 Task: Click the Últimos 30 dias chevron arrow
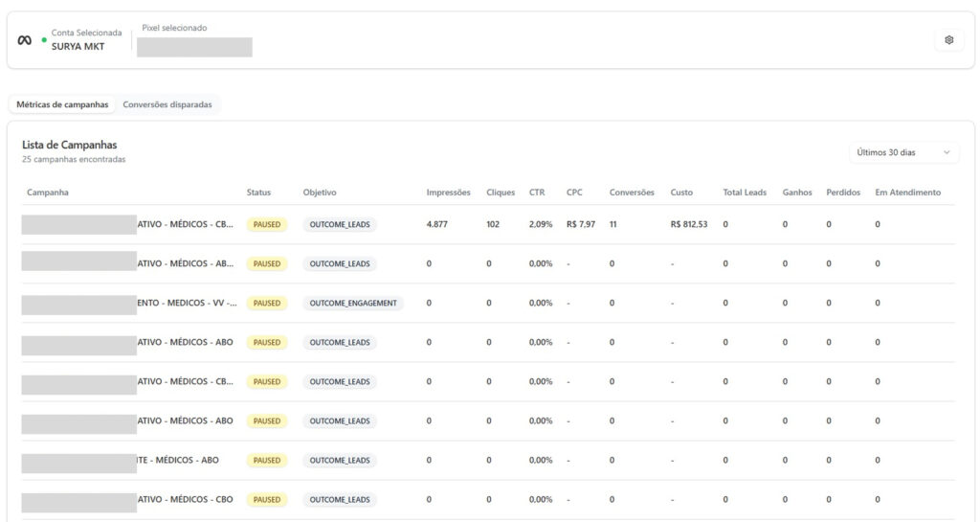[947, 152]
